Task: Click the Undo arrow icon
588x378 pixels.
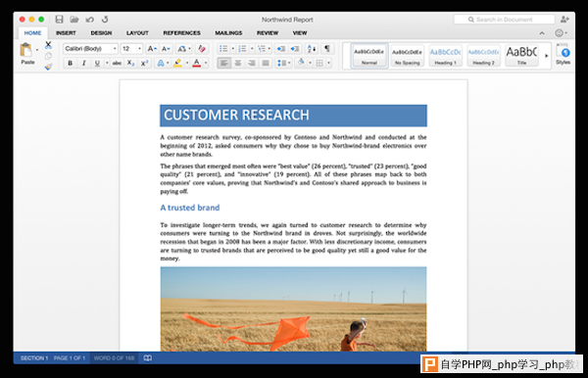Action: point(89,20)
